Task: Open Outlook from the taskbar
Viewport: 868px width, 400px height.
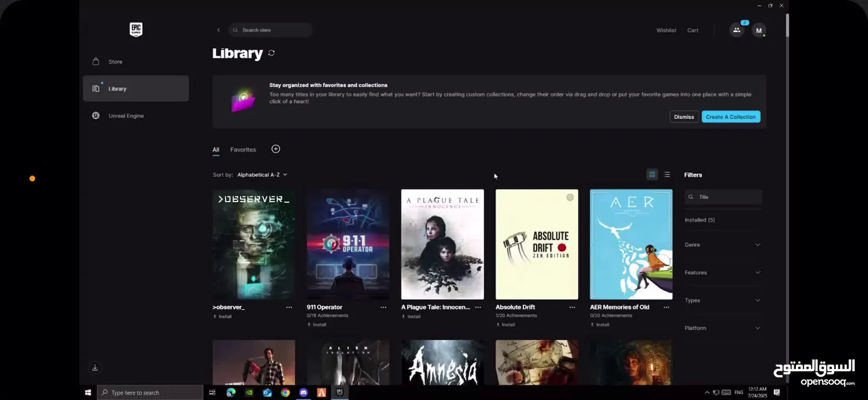Action: [267, 393]
